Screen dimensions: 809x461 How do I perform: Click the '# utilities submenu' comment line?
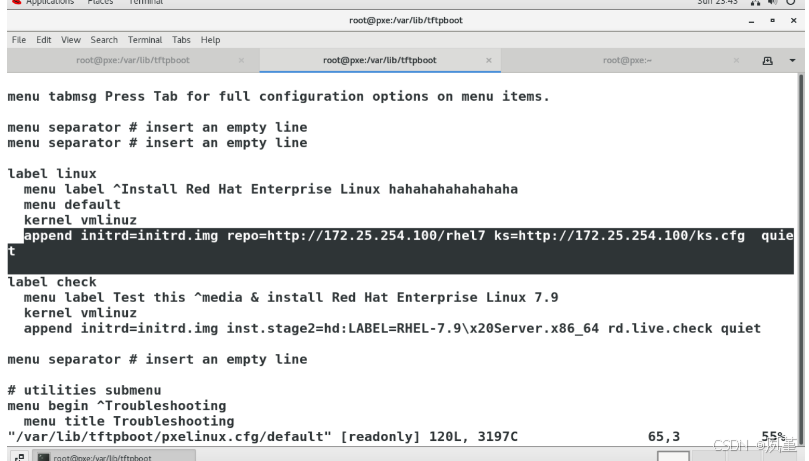84,390
